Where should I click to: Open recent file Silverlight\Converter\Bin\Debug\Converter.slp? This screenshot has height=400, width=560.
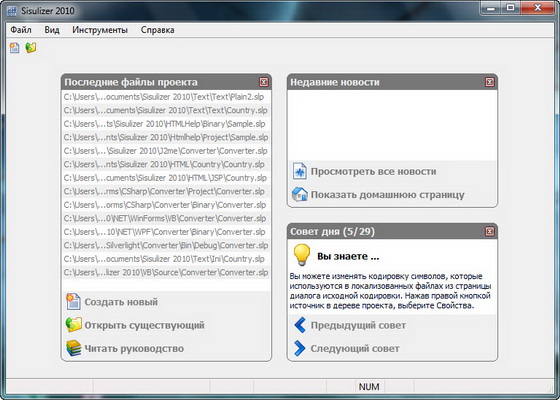166,245
